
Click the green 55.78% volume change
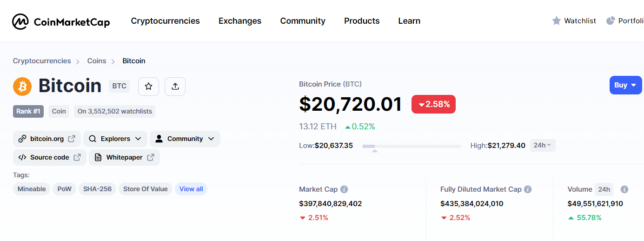pos(584,218)
